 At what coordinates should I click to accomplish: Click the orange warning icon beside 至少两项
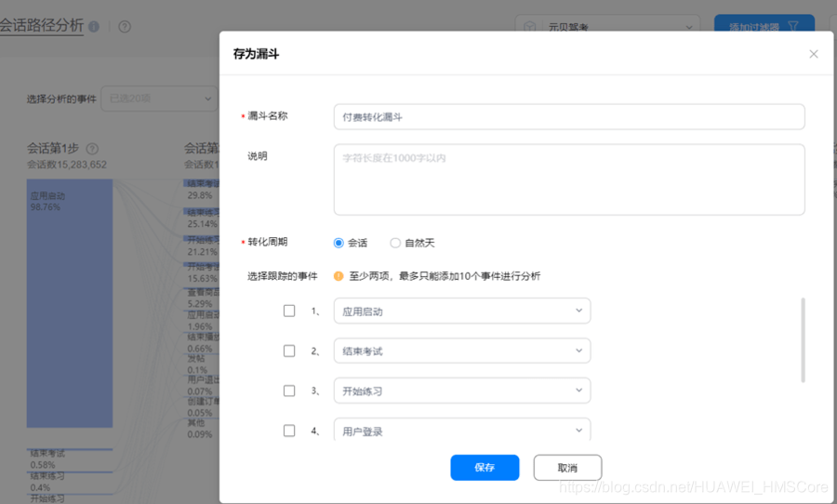339,276
